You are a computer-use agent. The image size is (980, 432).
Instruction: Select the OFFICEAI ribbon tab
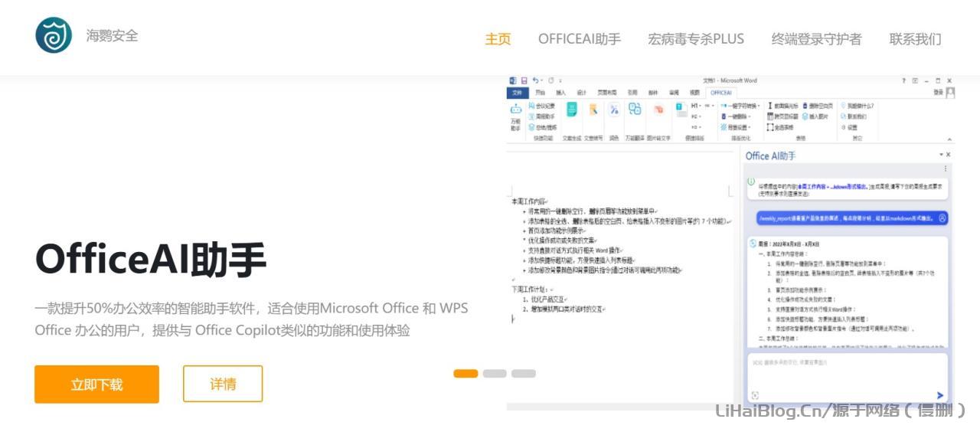(x=721, y=93)
